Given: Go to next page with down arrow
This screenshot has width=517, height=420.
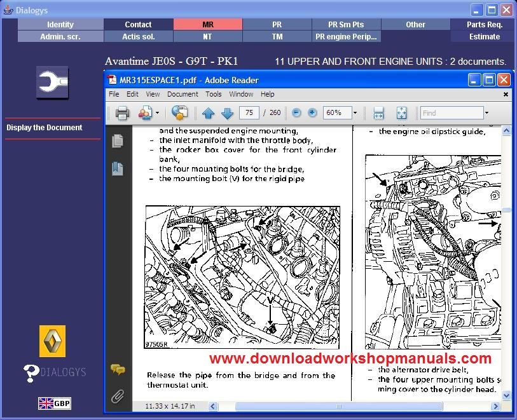Looking at the screenshot, I should click(x=227, y=113).
